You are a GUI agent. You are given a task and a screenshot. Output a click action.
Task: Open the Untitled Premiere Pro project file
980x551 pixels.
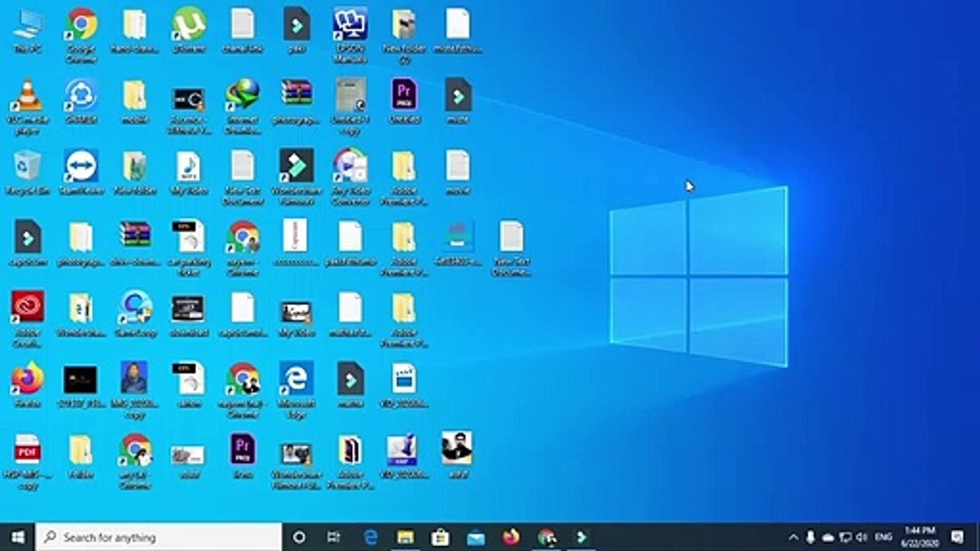click(x=404, y=101)
